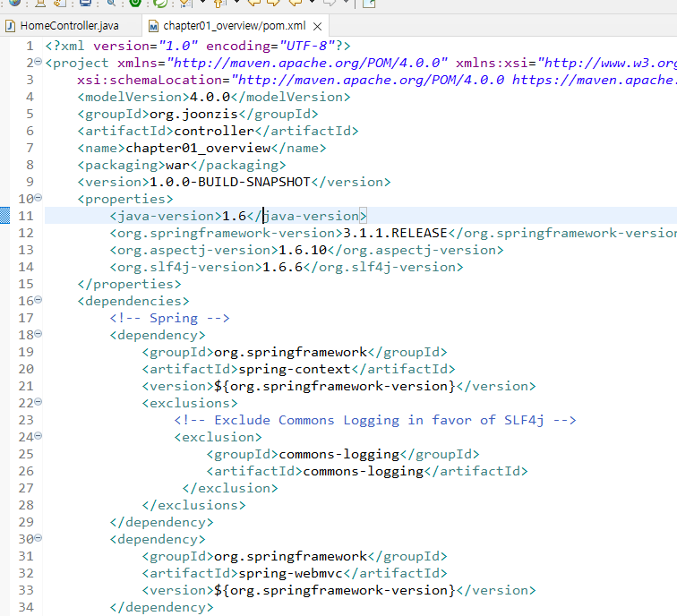Click the blue marker beside line 11
The height and width of the screenshot is (616, 677).
point(4,216)
